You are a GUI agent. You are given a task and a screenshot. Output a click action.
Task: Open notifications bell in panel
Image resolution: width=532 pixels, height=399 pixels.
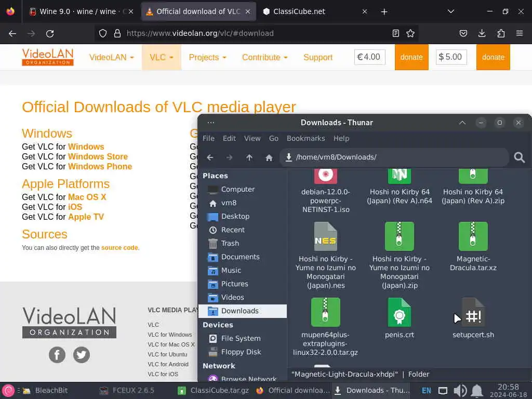click(x=477, y=391)
